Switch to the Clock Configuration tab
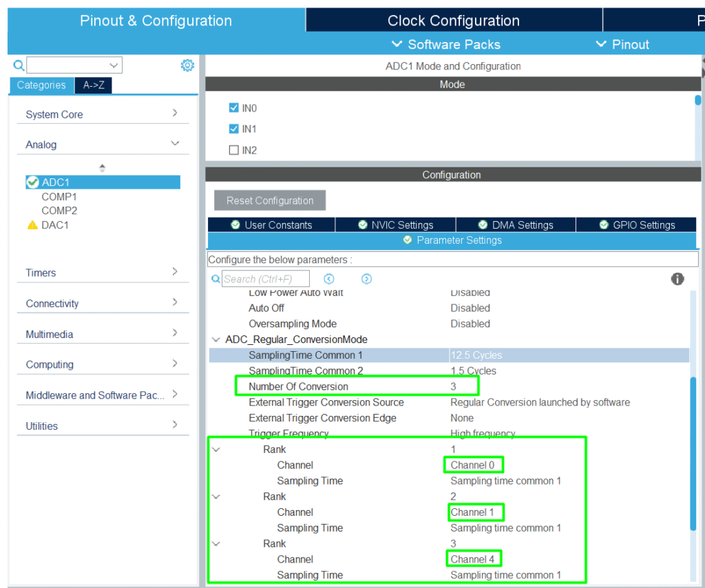 [453, 21]
